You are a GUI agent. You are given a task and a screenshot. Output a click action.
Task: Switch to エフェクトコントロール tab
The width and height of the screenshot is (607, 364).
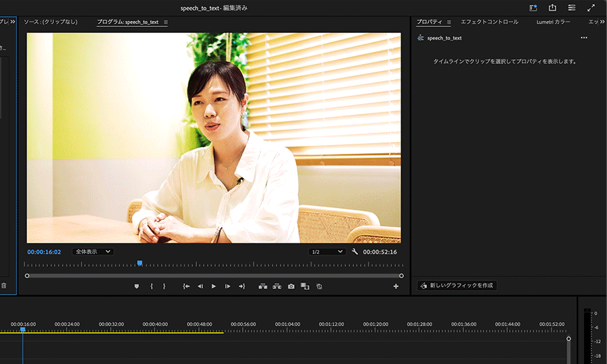point(490,22)
